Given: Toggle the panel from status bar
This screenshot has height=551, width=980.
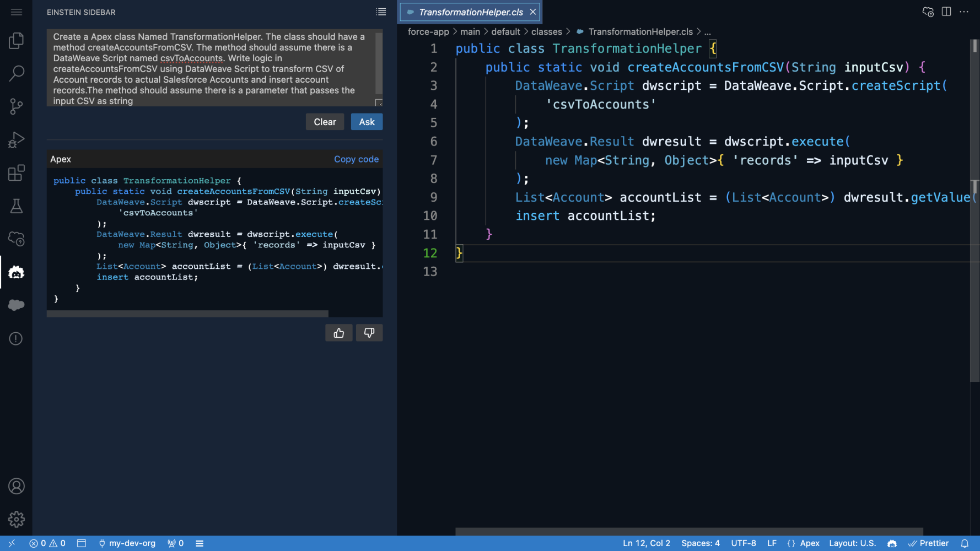Looking at the screenshot, I should click(x=82, y=543).
